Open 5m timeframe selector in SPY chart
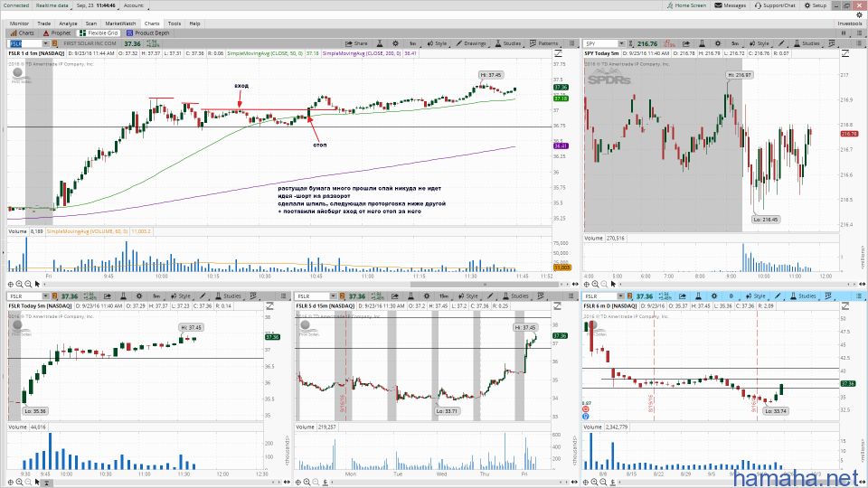868x488 pixels. 734,43
